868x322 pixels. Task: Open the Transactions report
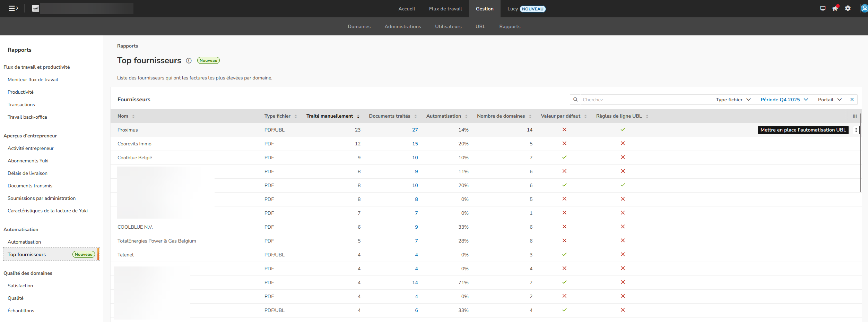pos(21,104)
